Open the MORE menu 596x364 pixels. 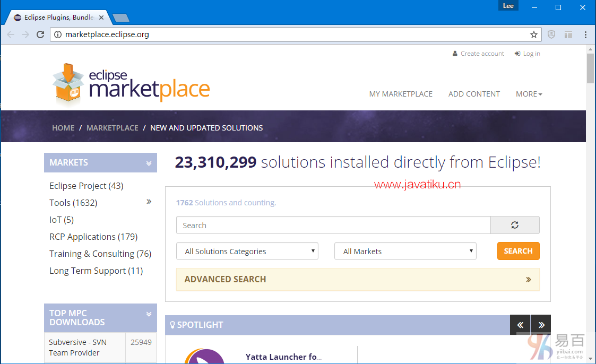pyautogui.click(x=529, y=94)
